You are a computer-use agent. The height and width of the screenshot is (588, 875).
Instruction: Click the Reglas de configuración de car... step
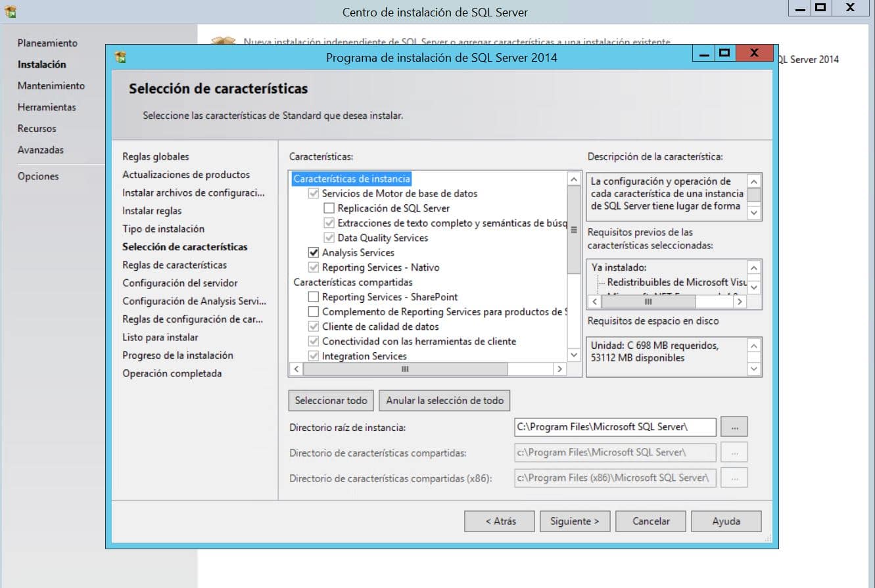click(x=193, y=319)
